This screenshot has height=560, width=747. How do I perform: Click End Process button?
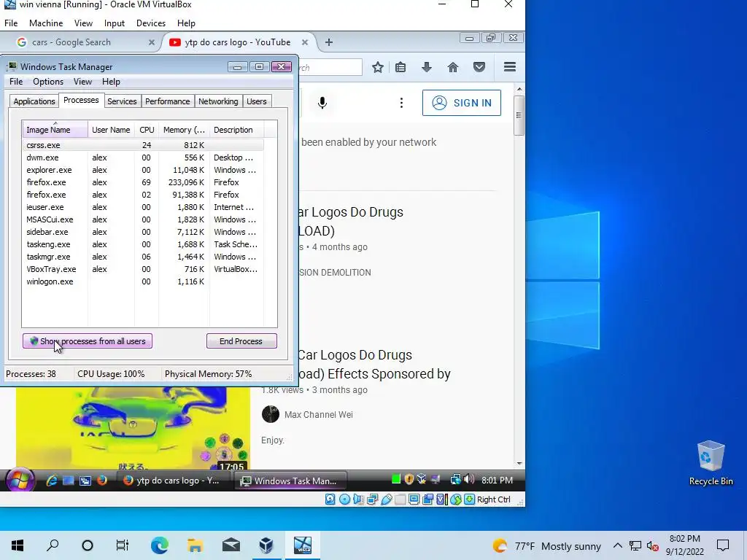(x=241, y=341)
